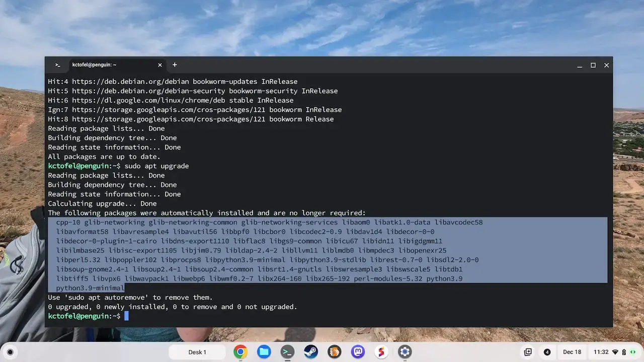644x362 pixels.
Task: Open the Files app from the shelf
Action: click(264, 352)
